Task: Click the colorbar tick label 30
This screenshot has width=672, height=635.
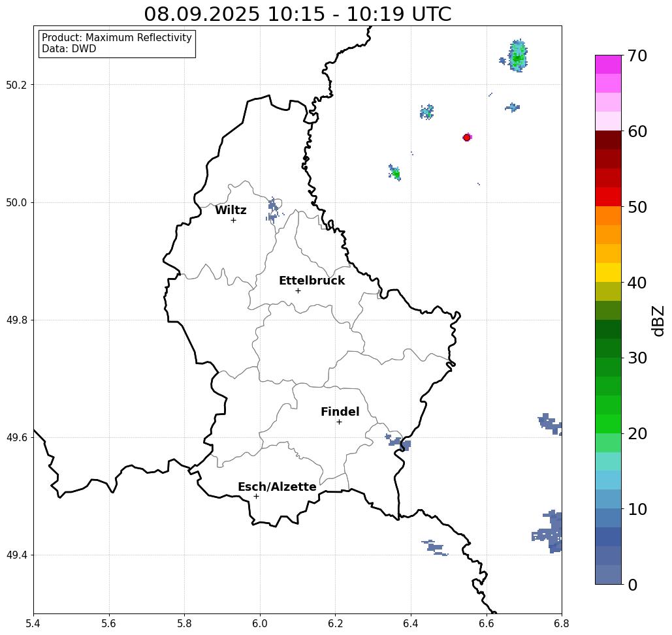Action: point(637,358)
